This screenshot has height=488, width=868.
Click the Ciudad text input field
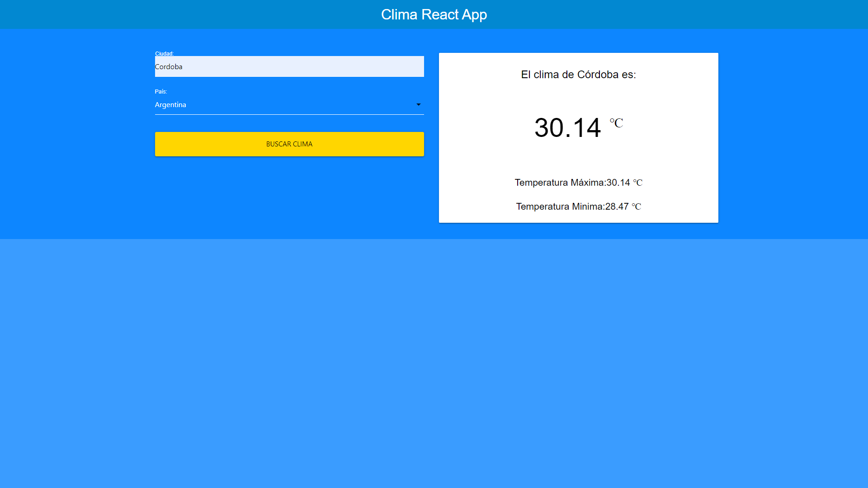pyautogui.click(x=289, y=66)
